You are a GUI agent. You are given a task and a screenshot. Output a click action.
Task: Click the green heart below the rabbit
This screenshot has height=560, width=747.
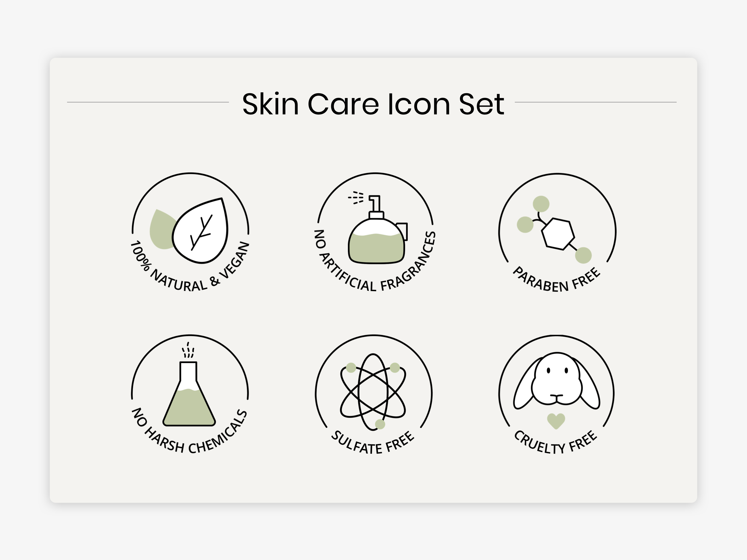[556, 421]
